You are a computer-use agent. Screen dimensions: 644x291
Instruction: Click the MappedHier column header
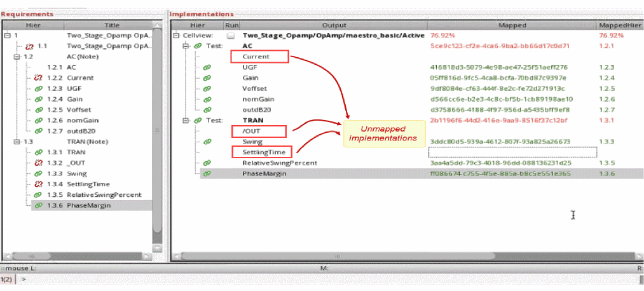(x=620, y=25)
